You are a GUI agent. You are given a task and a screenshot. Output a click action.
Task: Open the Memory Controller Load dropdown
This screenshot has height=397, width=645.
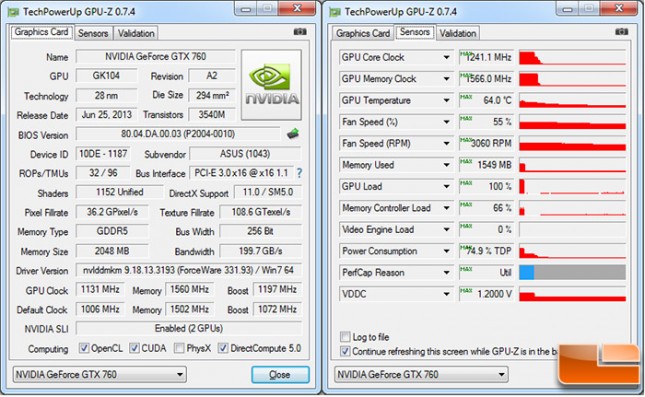coord(446,208)
